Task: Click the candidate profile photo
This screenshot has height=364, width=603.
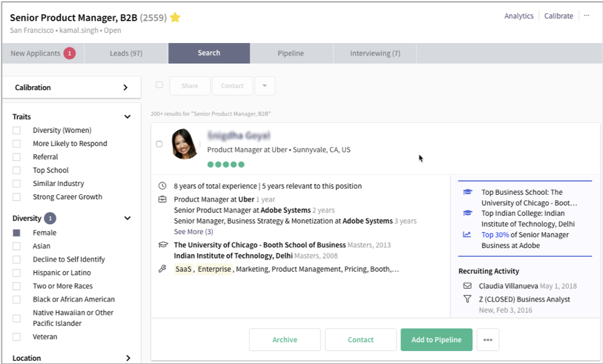Action: 185,144
